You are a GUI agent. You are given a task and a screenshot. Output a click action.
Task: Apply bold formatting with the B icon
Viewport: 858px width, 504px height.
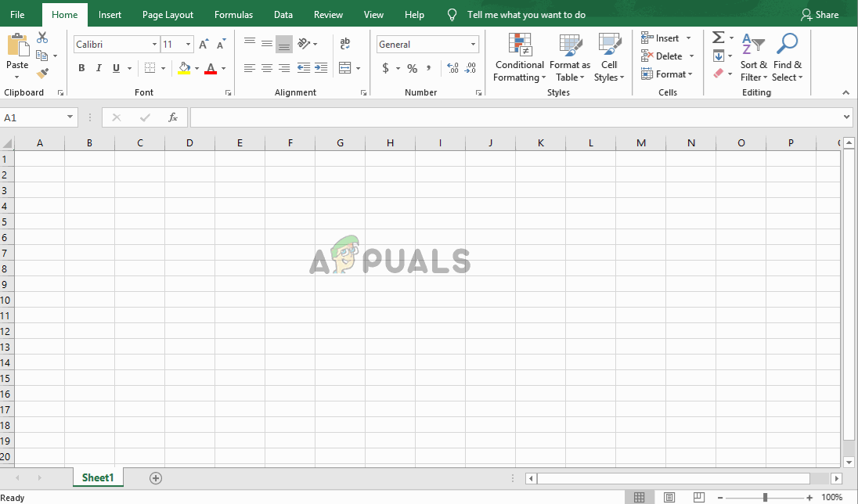coord(81,68)
